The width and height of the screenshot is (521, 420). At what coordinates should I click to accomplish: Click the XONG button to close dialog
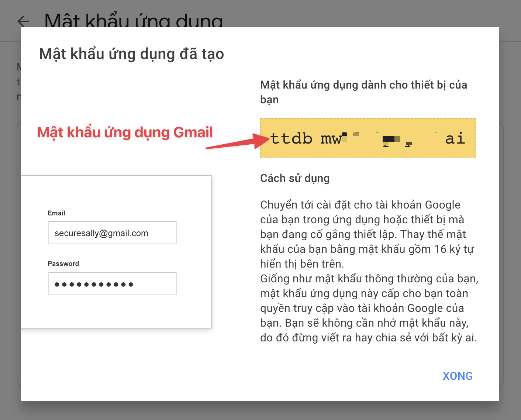point(458,376)
